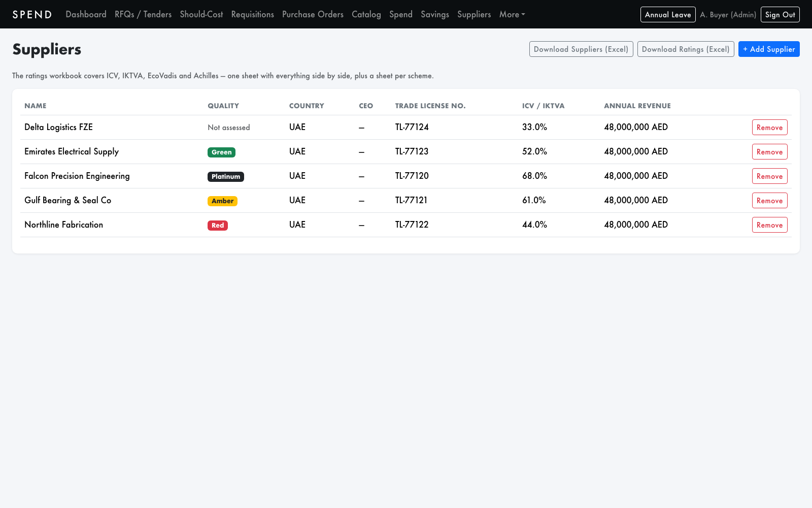Open the Catalog page
Image resolution: width=812 pixels, height=508 pixels.
(366, 14)
